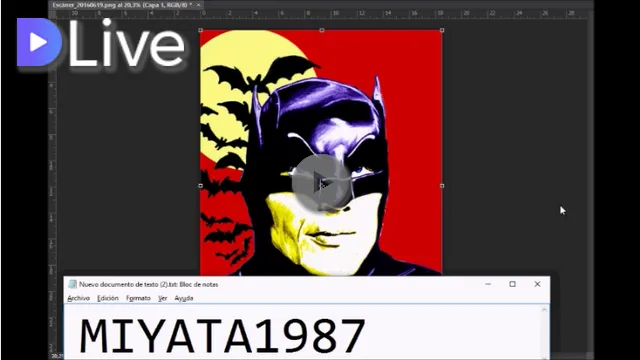This screenshot has height=360, width=640.
Task: Click top-right transform handle of Batman image
Action: tap(442, 30)
